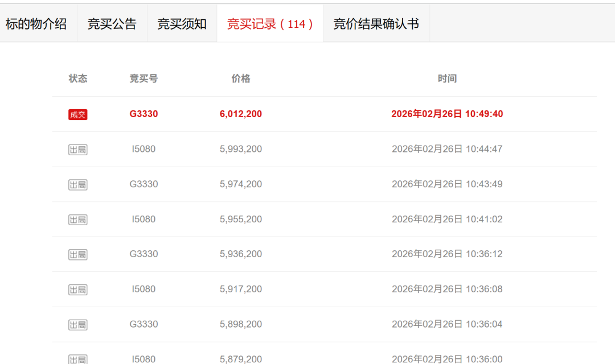Screen dimensions: 615x364
Task: Click the 竞买号 column header
Action: (x=143, y=78)
